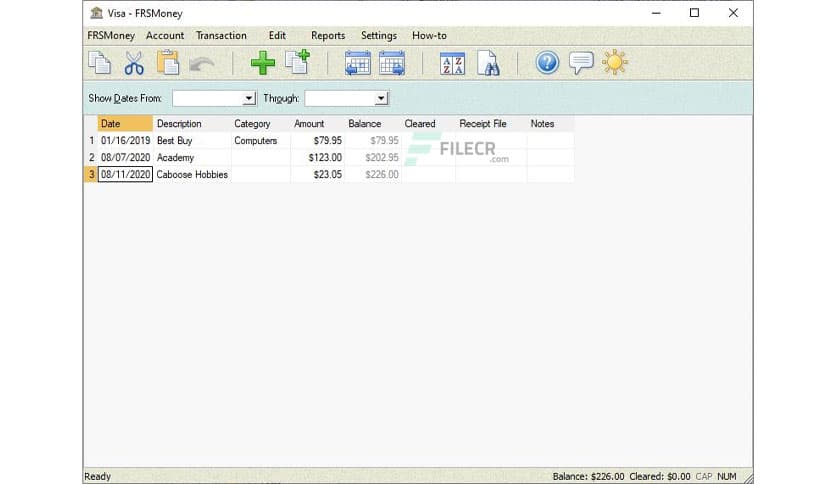
Task: Click the Balance column header
Action: 373,124
